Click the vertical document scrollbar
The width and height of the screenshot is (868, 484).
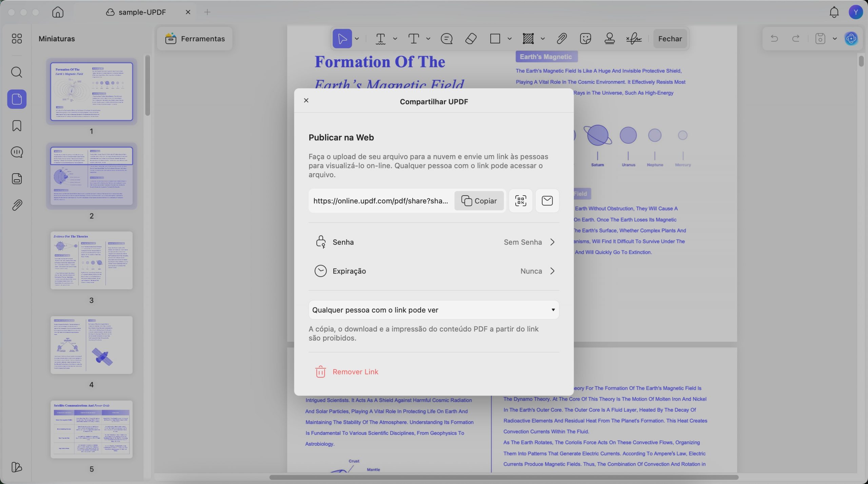point(861,61)
